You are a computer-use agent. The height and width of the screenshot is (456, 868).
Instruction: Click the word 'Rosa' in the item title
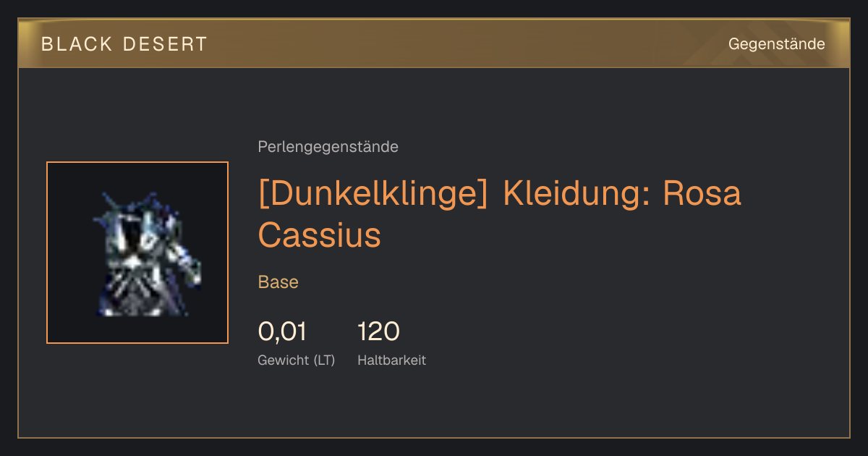tap(702, 194)
